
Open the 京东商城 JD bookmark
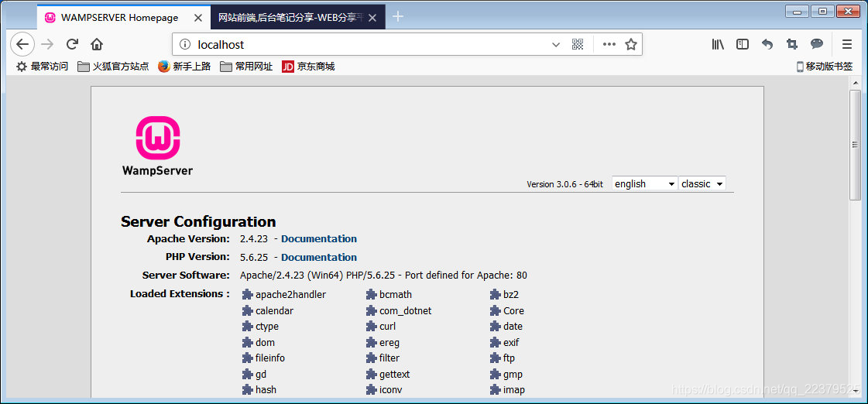(x=308, y=67)
